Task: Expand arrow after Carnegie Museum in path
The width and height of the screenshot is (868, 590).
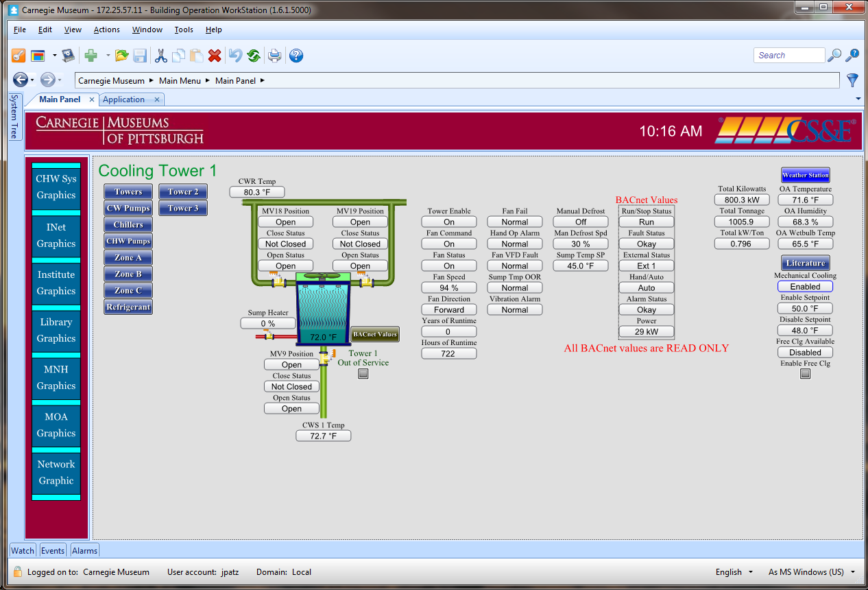Action: tap(152, 80)
